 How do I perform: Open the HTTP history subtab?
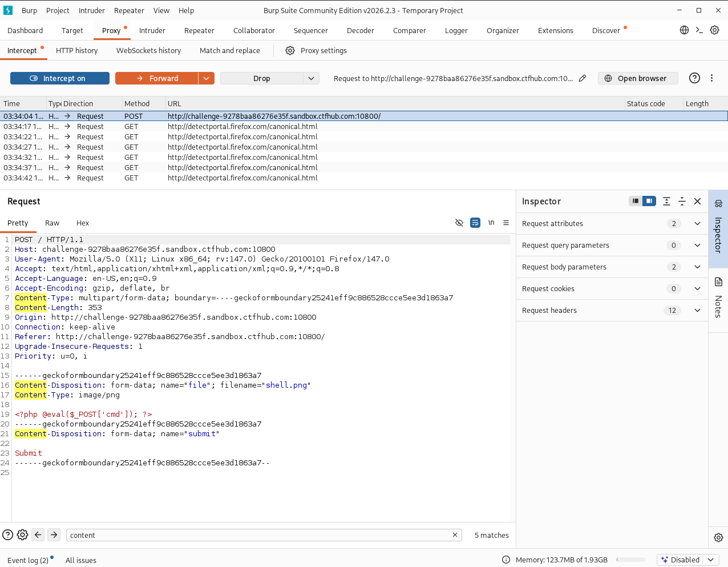pos(76,50)
